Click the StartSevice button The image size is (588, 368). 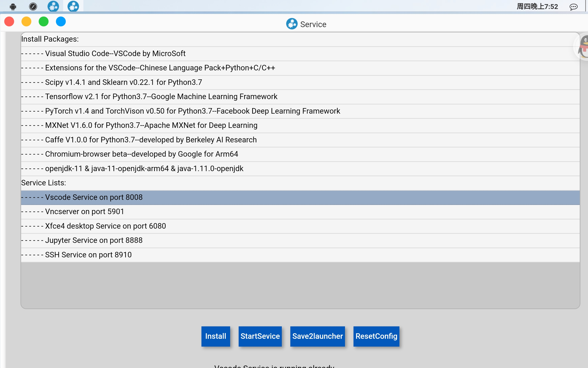pos(260,336)
